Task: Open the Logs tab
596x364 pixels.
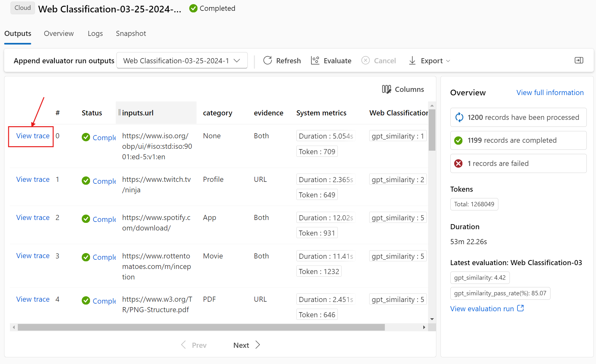Action: click(x=95, y=33)
